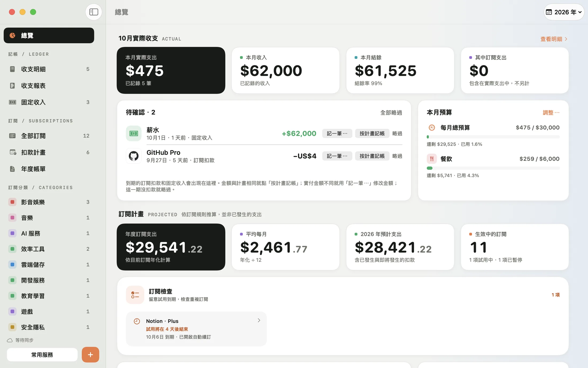Click the 固定收入 banknote icon
Viewport: 588px width, 368px height.
(x=13, y=102)
